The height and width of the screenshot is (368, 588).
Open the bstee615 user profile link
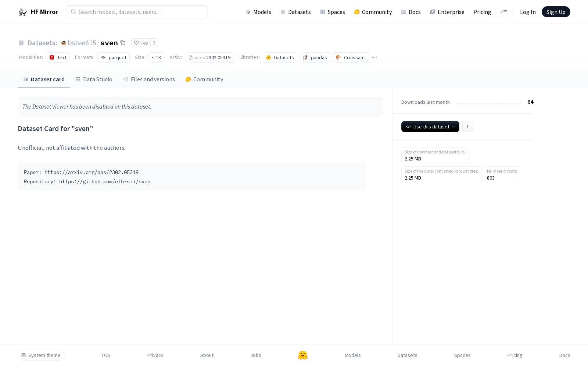tap(82, 43)
